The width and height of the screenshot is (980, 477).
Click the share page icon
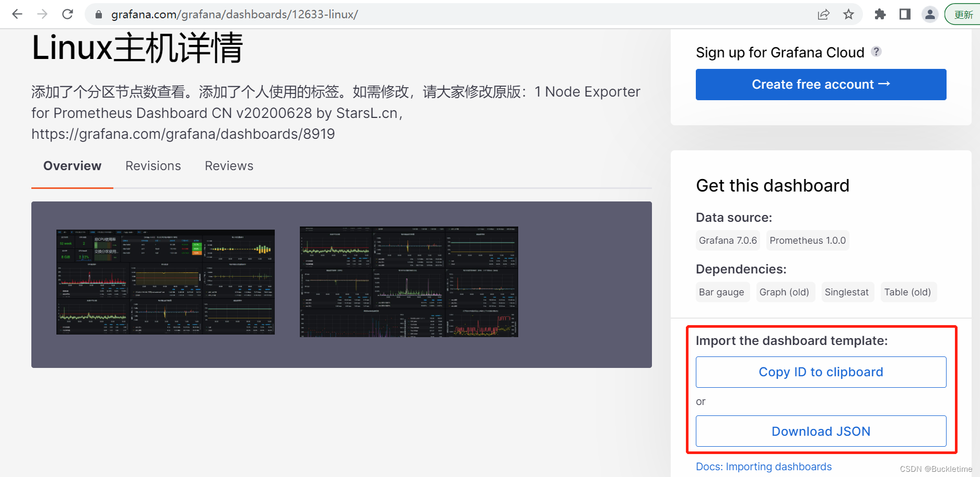click(824, 15)
